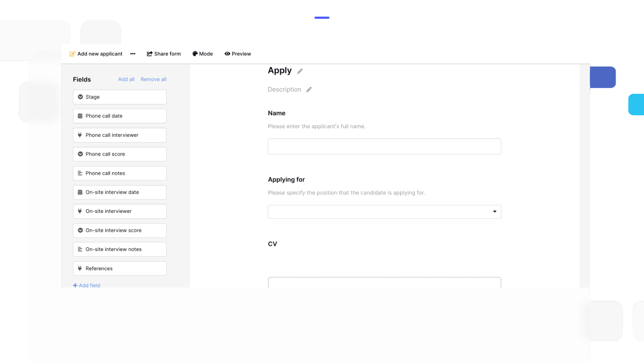Open the Applying for dropdown

(x=384, y=212)
